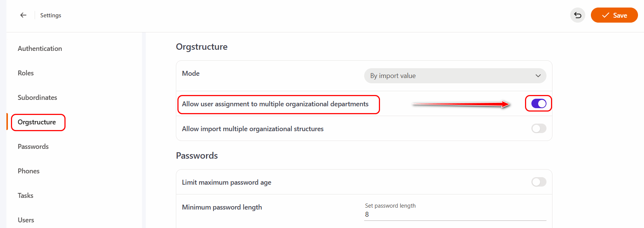
Task: Open the Mode dropdown
Action: [455, 76]
